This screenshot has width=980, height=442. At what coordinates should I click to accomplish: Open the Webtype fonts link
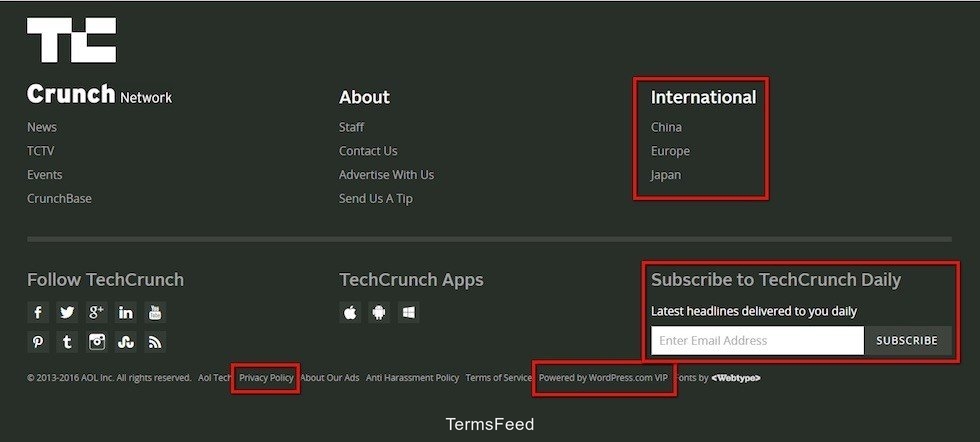tap(736, 378)
